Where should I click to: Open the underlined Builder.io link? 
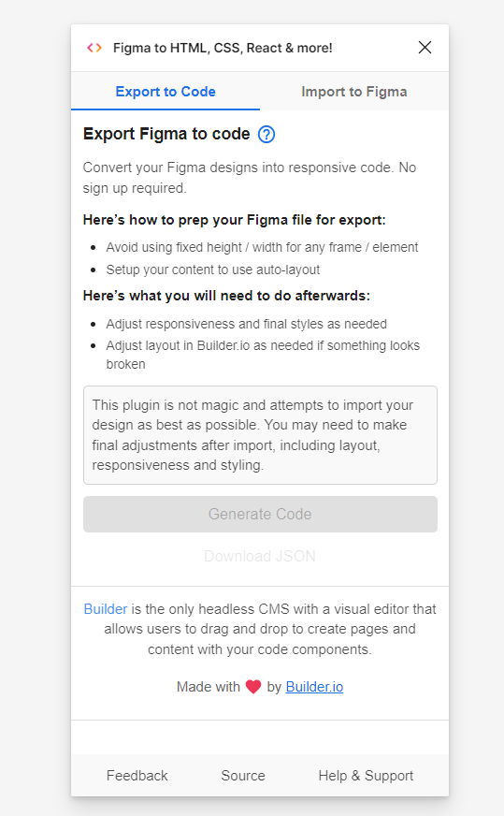click(x=315, y=687)
